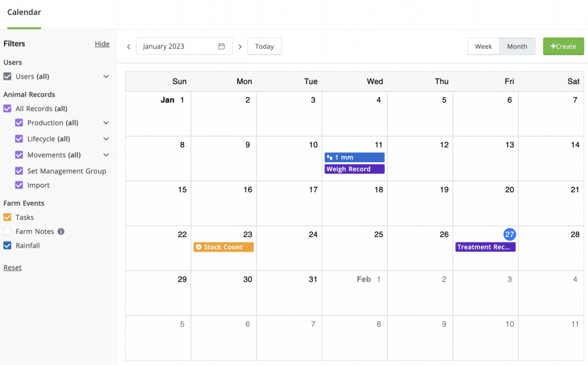The width and height of the screenshot is (588, 365).
Task: Uncheck All Records (all) checkbox
Action: point(7,109)
